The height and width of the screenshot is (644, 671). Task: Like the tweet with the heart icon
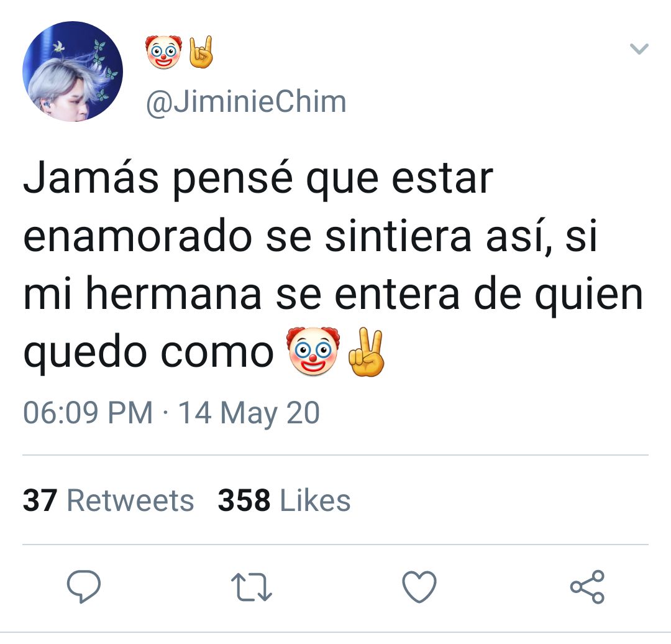pos(419,587)
